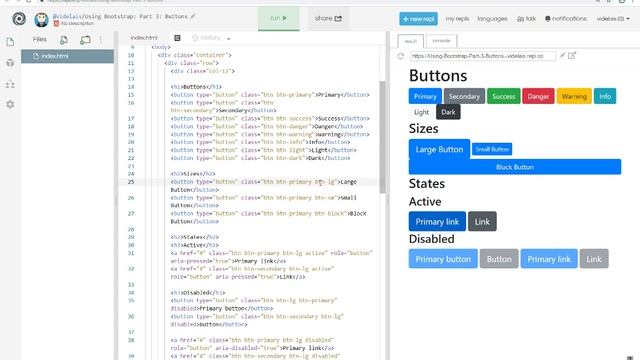Click the 'States' heading in preview

click(427, 184)
